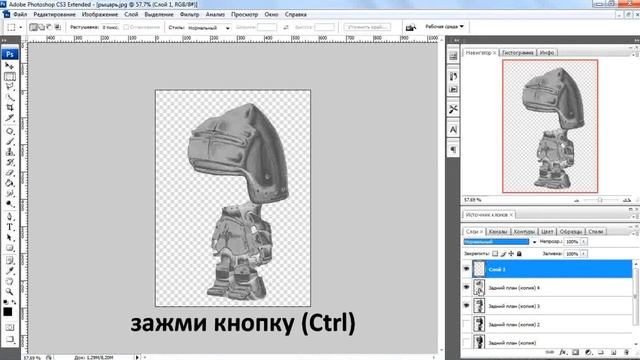This screenshot has height=360, width=640.
Task: Select the Hand tool
Action: (x=9, y=282)
